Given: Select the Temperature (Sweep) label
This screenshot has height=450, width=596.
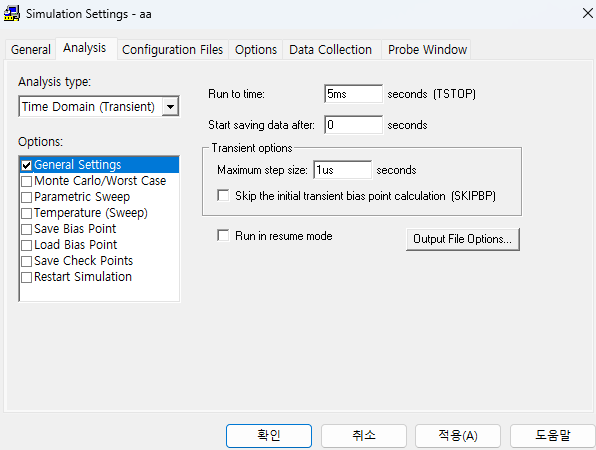Looking at the screenshot, I should pos(91,213).
